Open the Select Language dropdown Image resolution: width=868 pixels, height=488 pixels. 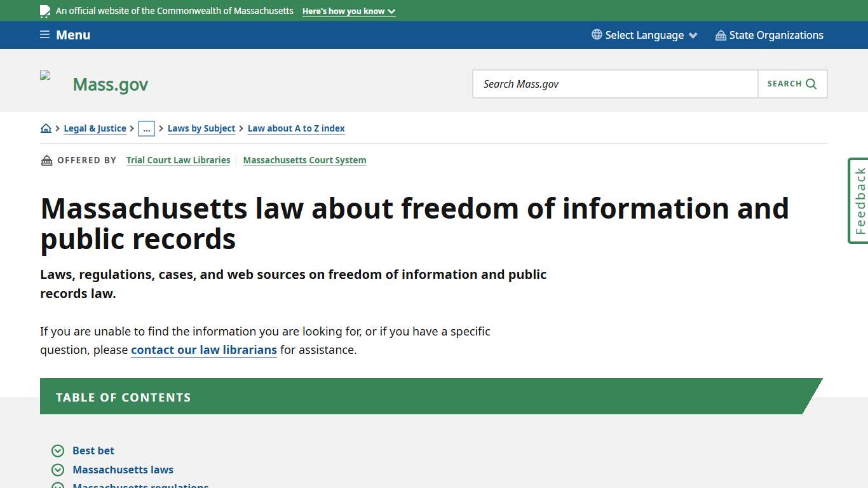(644, 35)
